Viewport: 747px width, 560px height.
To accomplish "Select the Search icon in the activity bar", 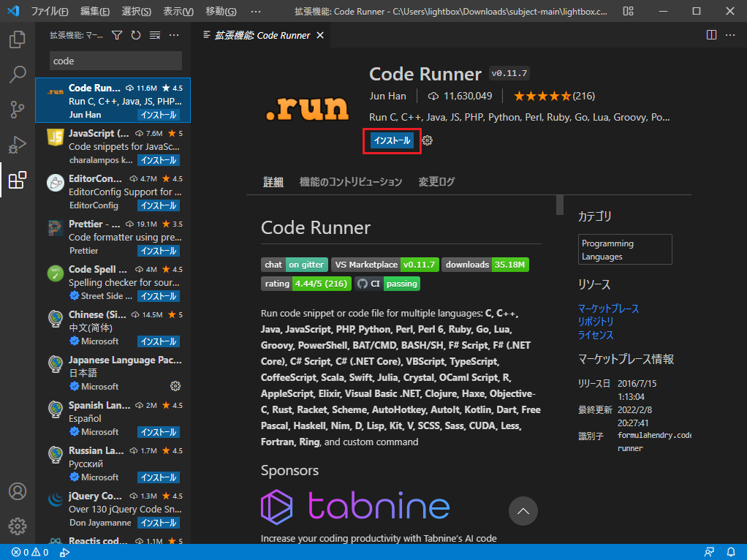I will click(17, 75).
